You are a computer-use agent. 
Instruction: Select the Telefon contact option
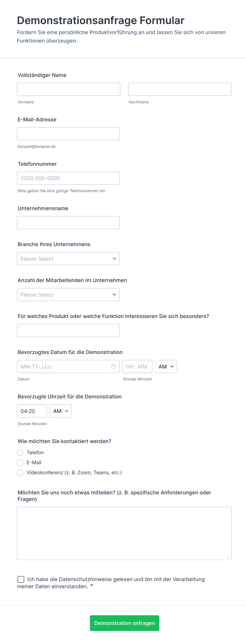[x=20, y=453]
